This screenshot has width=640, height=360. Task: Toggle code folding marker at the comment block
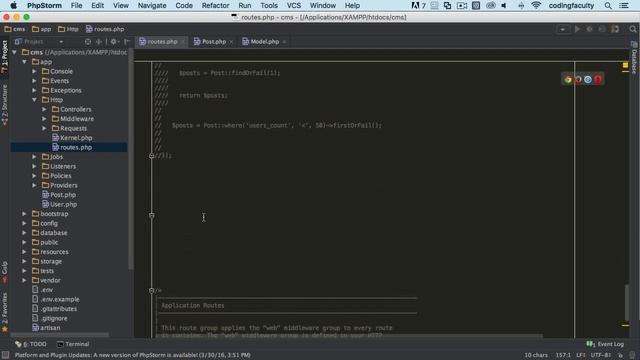coord(151,291)
